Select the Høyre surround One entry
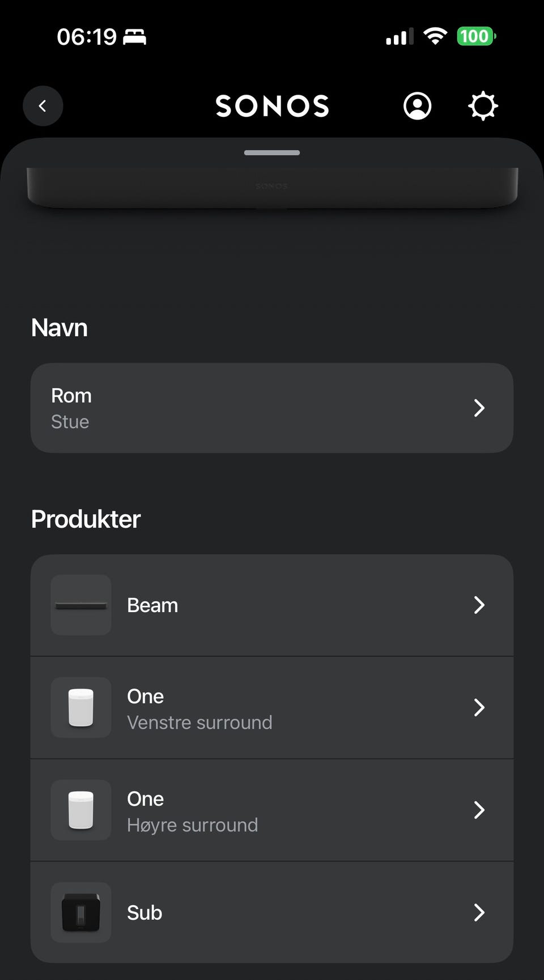 tap(272, 810)
